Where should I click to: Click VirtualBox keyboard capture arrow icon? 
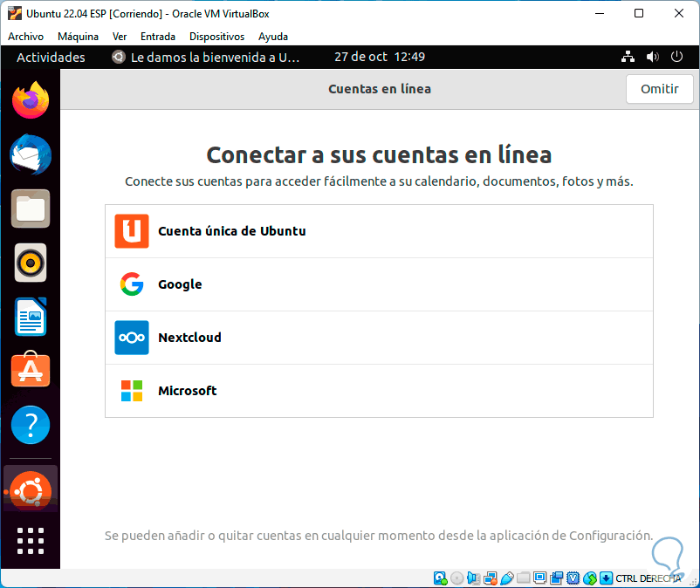(x=606, y=578)
